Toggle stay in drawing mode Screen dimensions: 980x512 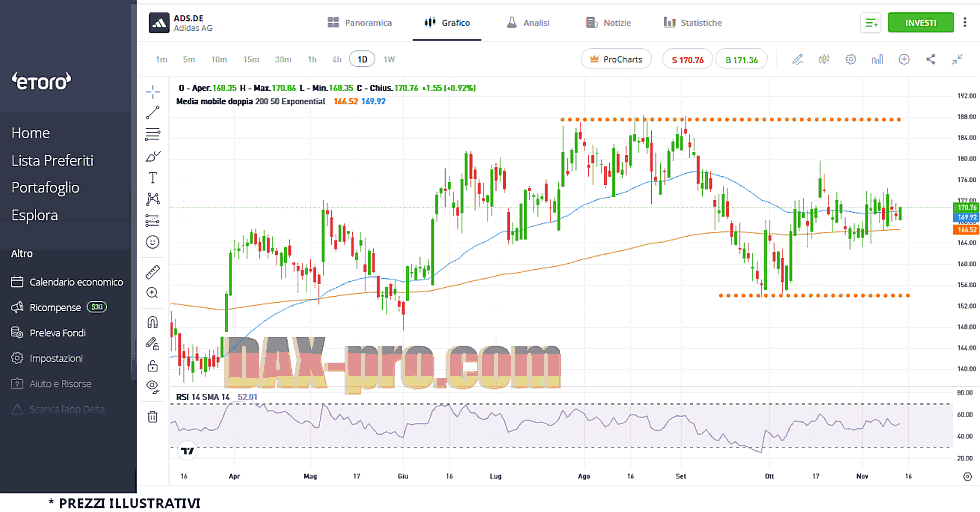152,343
